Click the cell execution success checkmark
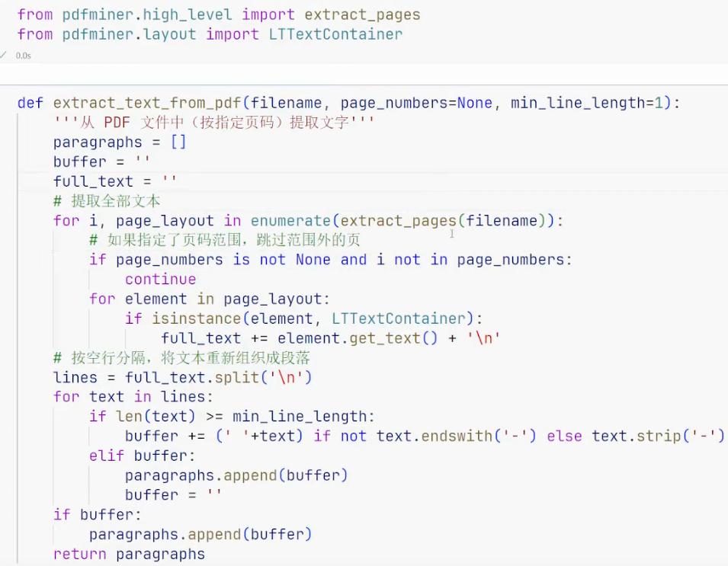 click(3, 55)
